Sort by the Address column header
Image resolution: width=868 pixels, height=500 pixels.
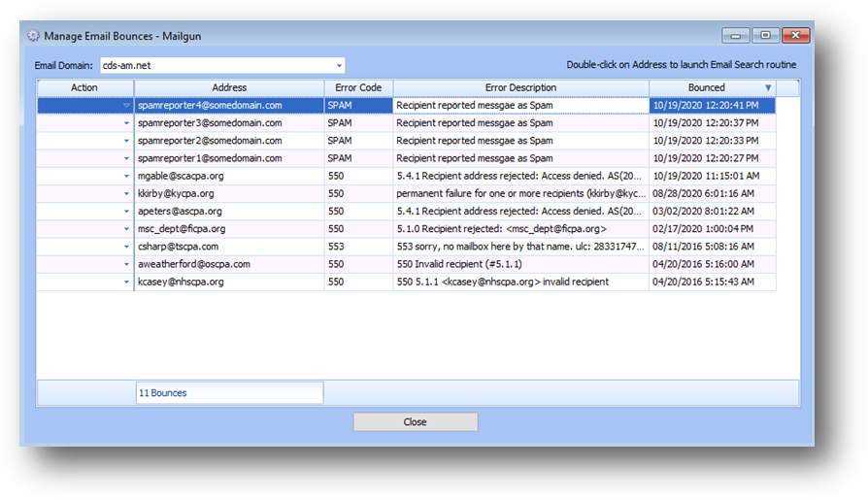229,88
